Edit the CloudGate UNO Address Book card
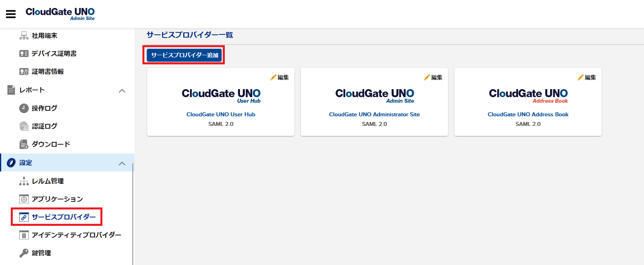Screen dimensions: 644x265 tap(587, 78)
